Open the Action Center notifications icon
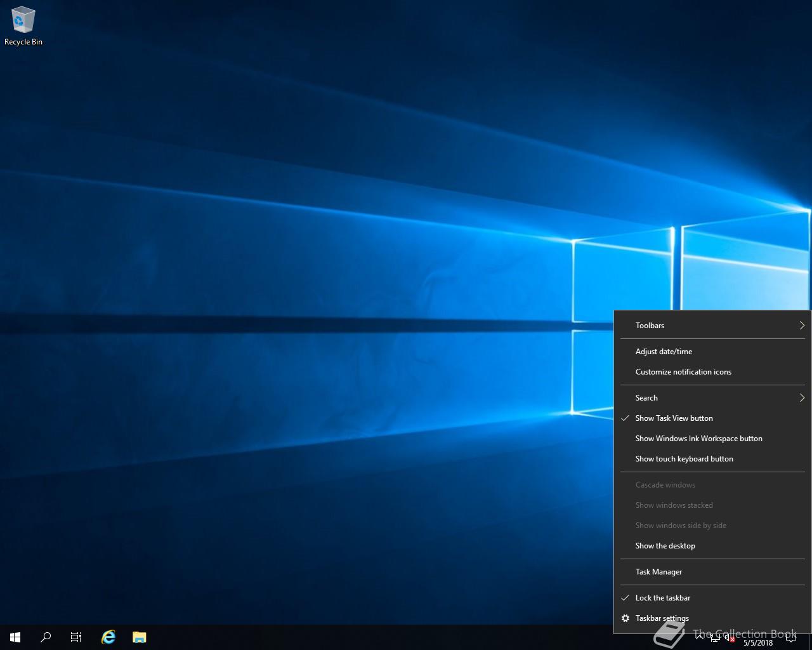812x650 pixels. click(791, 638)
